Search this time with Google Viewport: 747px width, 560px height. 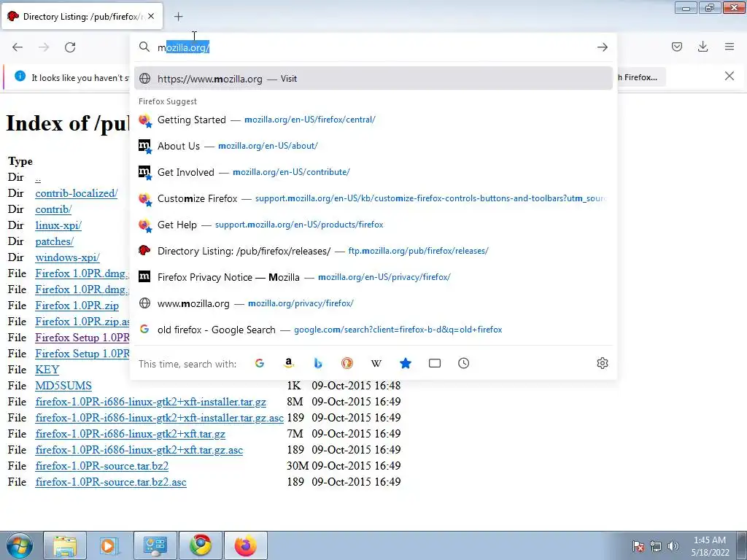tap(260, 363)
